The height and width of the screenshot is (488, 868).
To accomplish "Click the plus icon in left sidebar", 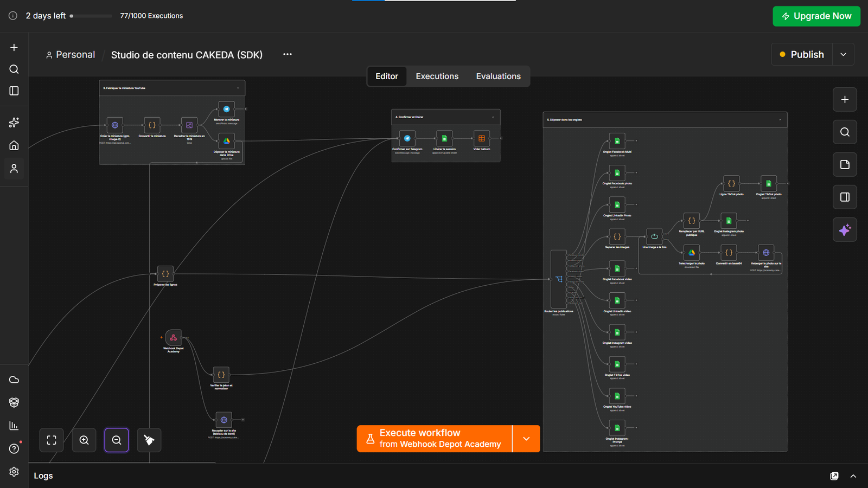I will pos(14,48).
